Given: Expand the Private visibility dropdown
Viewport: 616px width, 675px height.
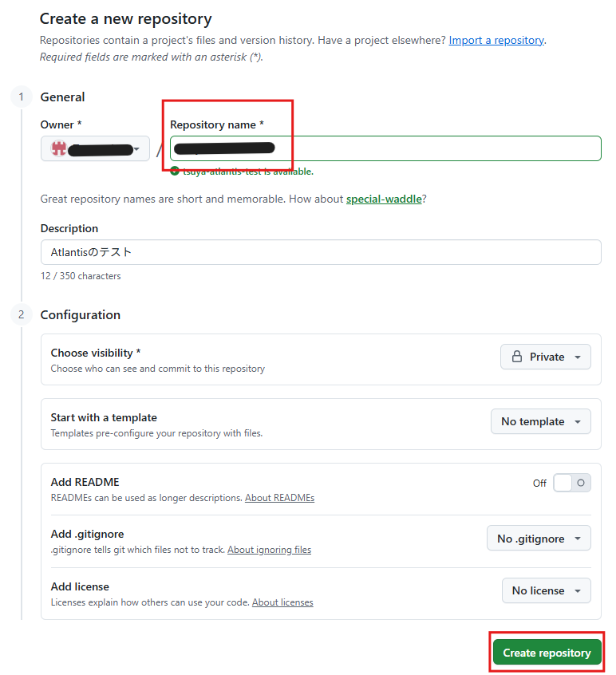Looking at the screenshot, I should pyautogui.click(x=546, y=357).
